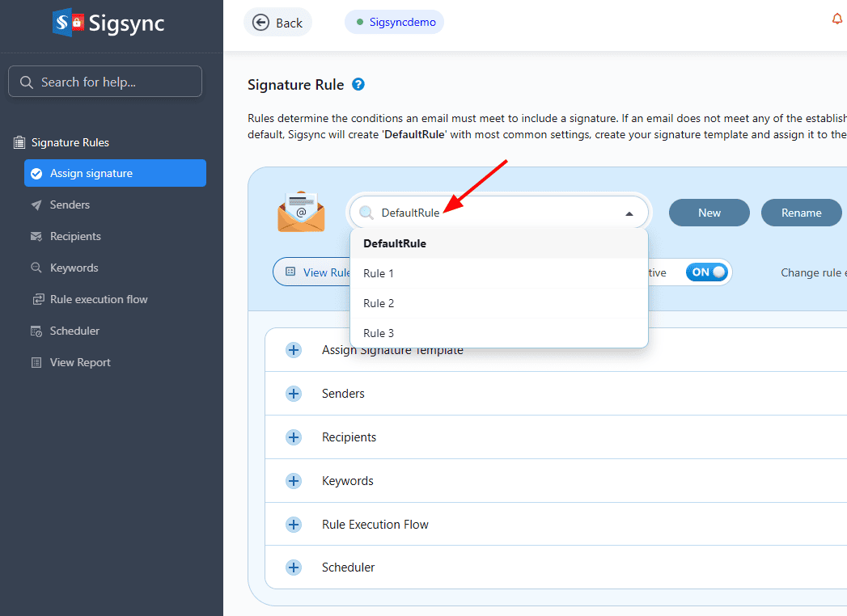847x616 pixels.
Task: Click the Keywords sidebar search icon
Action: [36, 268]
